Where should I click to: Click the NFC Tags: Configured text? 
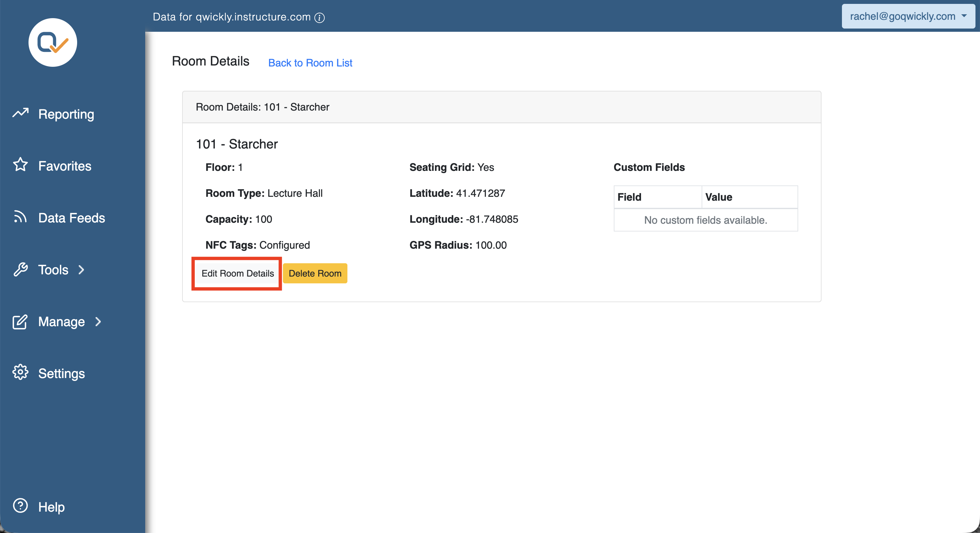pyautogui.click(x=258, y=245)
